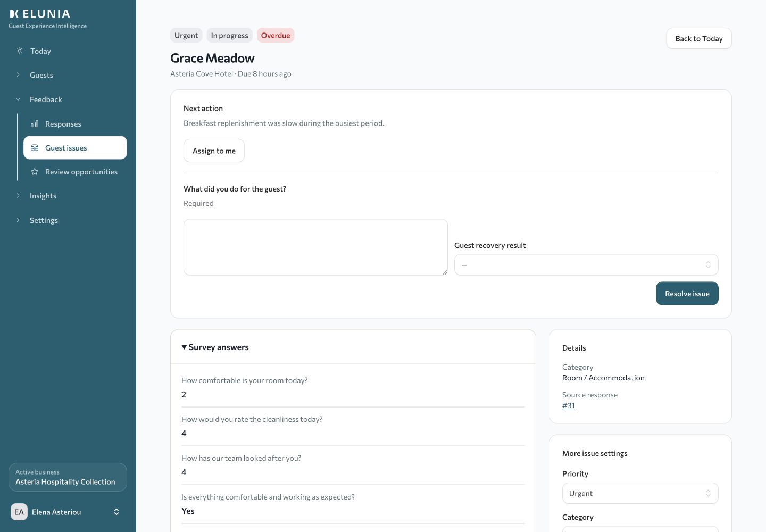Collapse the Survey answers disclosure triangle
766x532 pixels.
(184, 347)
